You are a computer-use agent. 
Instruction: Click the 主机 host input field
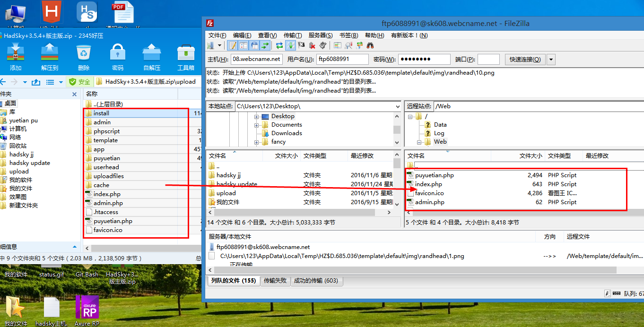point(257,59)
